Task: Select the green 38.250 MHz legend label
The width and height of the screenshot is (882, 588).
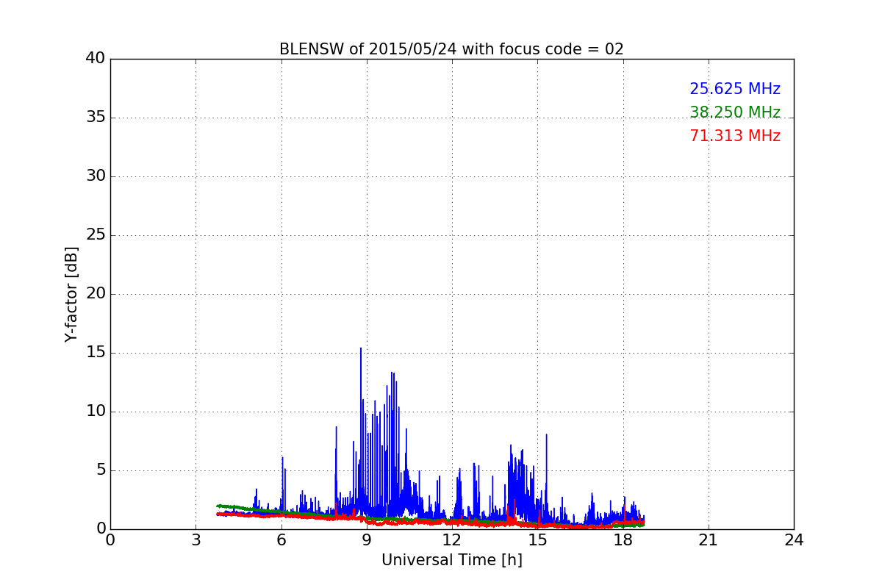Action: coord(735,112)
